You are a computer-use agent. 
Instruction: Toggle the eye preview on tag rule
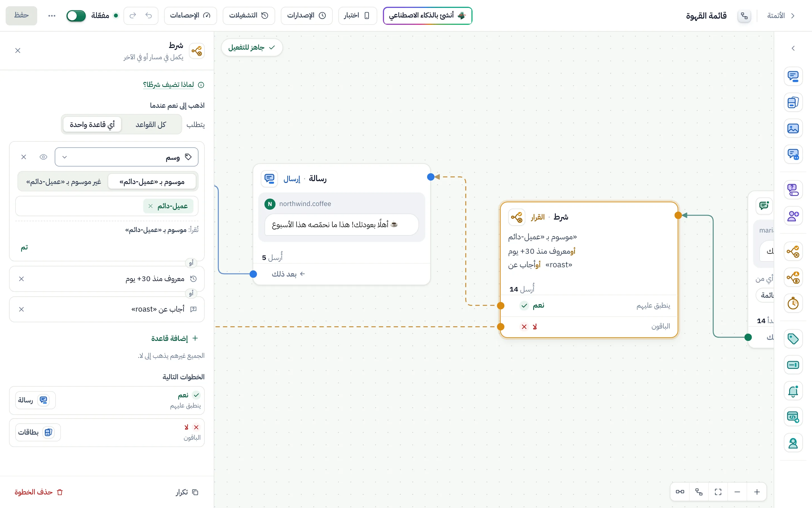[43, 157]
